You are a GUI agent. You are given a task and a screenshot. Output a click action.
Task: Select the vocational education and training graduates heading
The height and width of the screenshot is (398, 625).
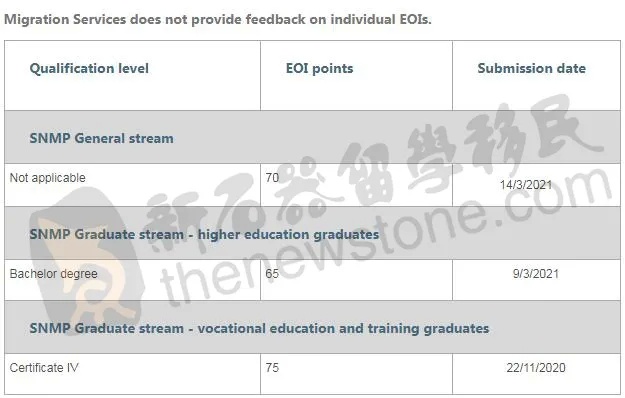point(259,329)
